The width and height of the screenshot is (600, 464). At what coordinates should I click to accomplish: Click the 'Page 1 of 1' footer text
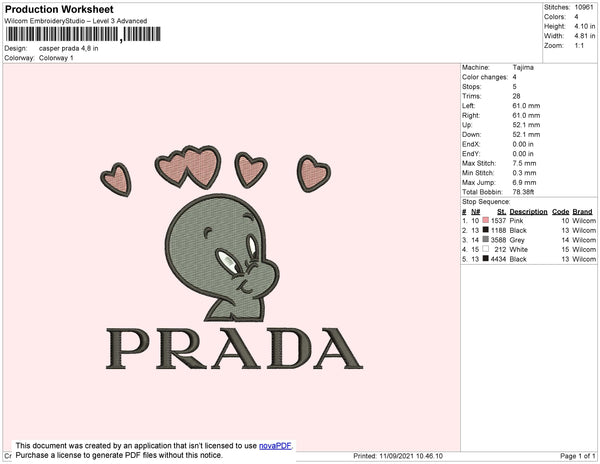[x=578, y=456]
